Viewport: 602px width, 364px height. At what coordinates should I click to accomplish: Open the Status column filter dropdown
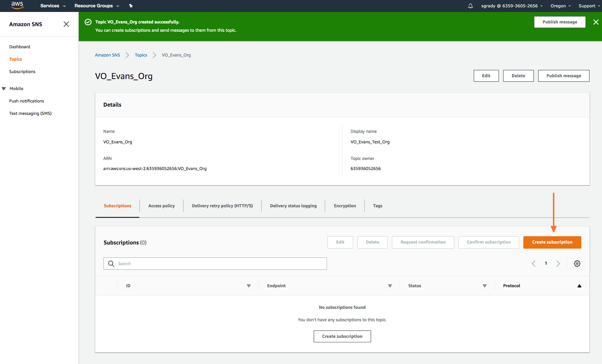coord(485,286)
